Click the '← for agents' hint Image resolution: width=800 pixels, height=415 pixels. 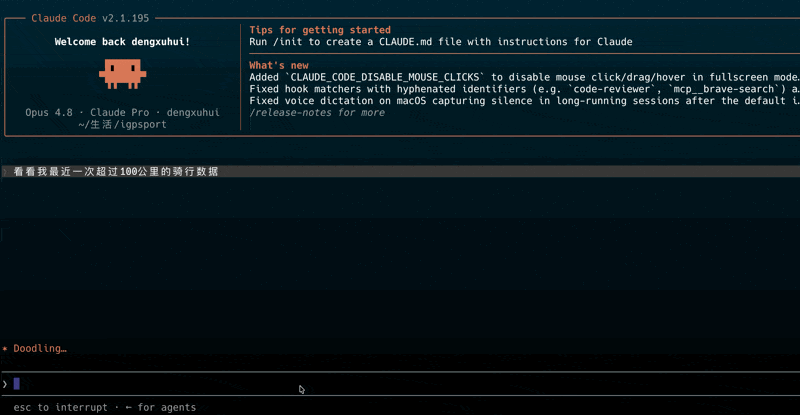(160, 407)
